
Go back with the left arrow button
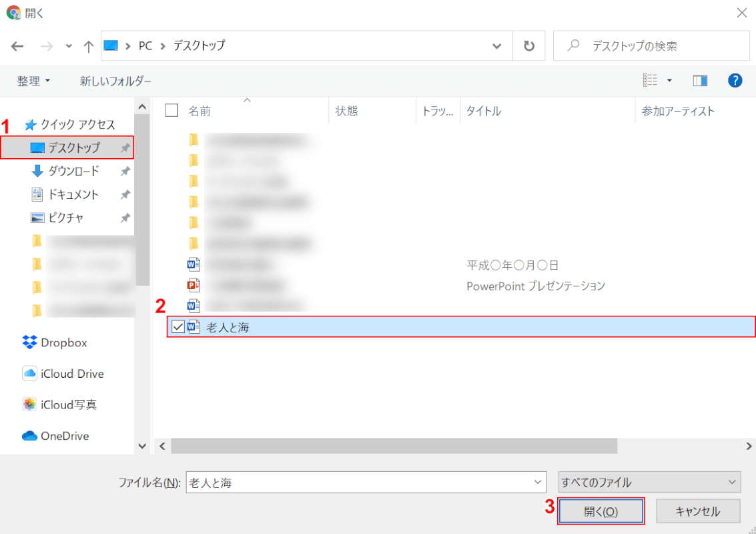(x=17, y=46)
